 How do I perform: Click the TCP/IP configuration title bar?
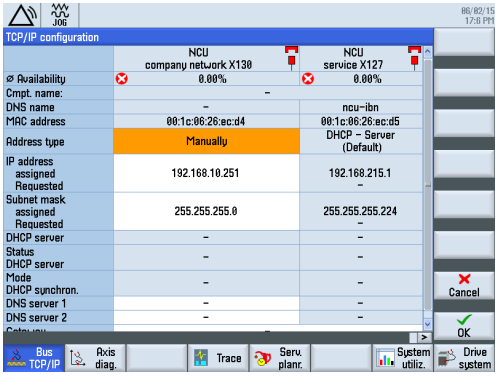click(x=218, y=37)
